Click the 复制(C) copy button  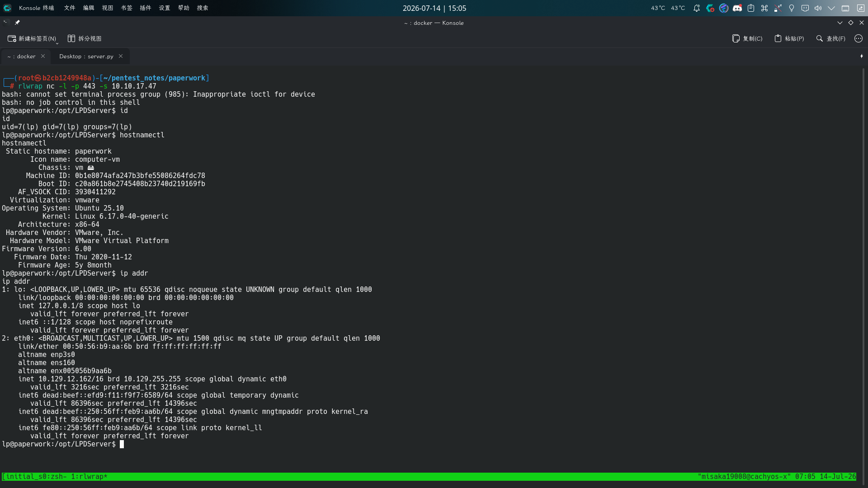pos(747,39)
